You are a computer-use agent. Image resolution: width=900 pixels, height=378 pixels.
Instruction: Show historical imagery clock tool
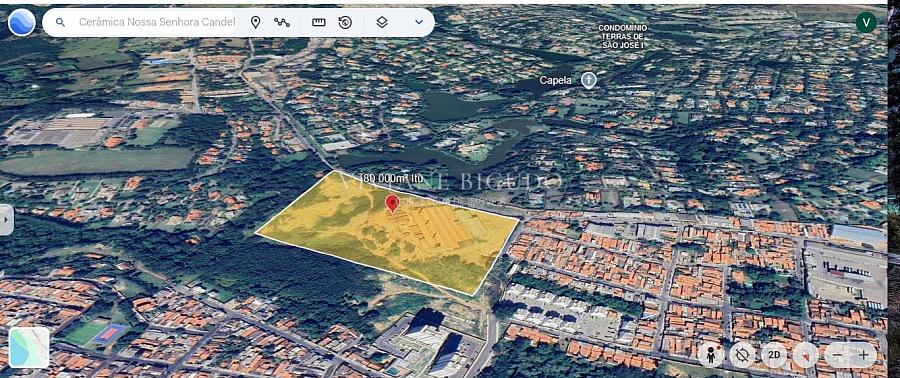coord(345,22)
